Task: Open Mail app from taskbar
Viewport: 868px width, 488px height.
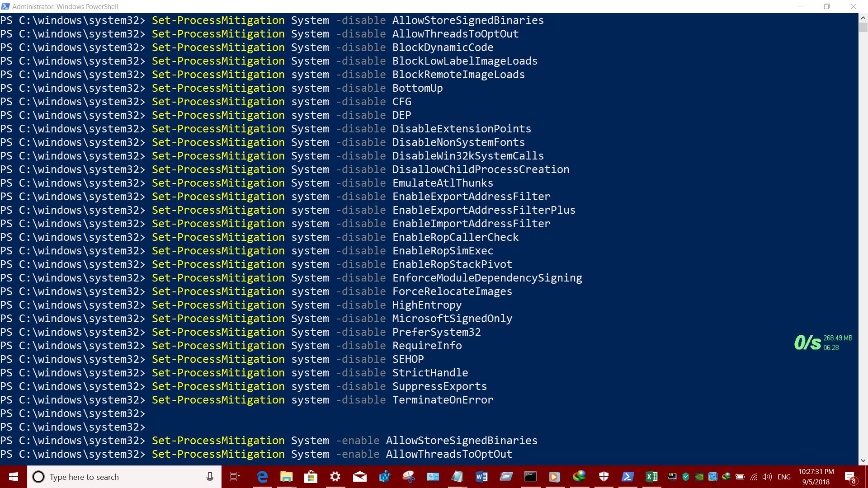Action: coord(359,476)
